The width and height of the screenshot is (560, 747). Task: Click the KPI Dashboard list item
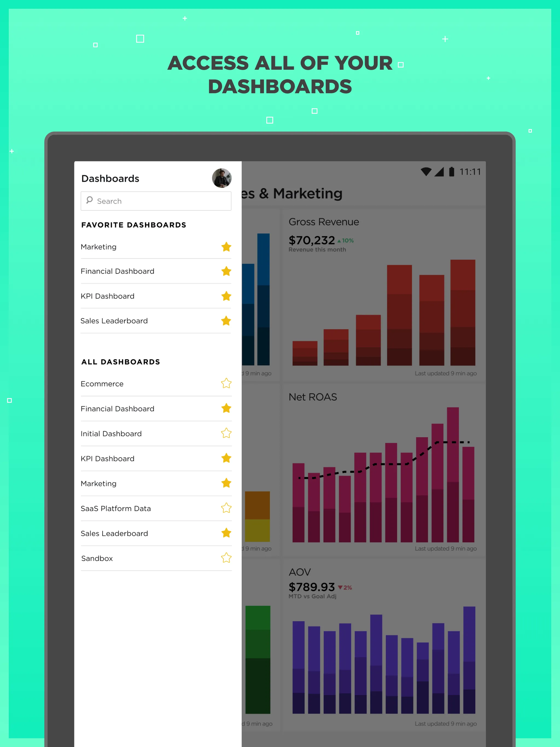pos(156,296)
